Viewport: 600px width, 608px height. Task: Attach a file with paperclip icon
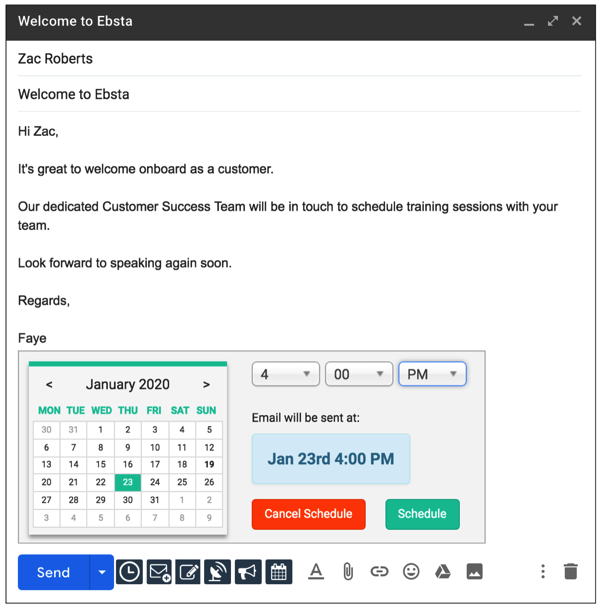pyautogui.click(x=348, y=572)
